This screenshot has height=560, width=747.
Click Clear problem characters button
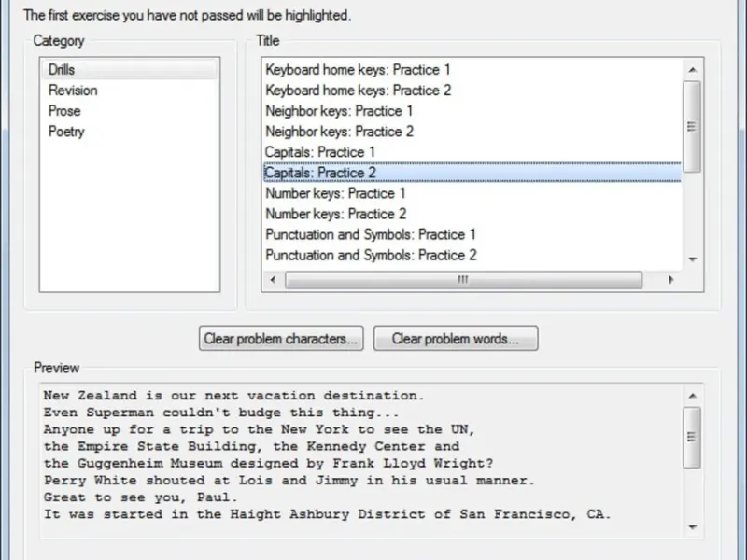281,339
